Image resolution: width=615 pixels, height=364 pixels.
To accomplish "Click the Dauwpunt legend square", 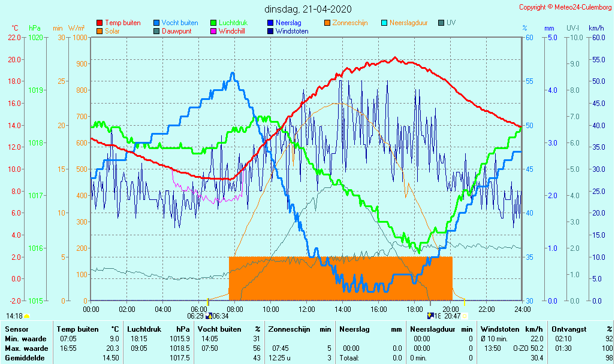I will (157, 31).
